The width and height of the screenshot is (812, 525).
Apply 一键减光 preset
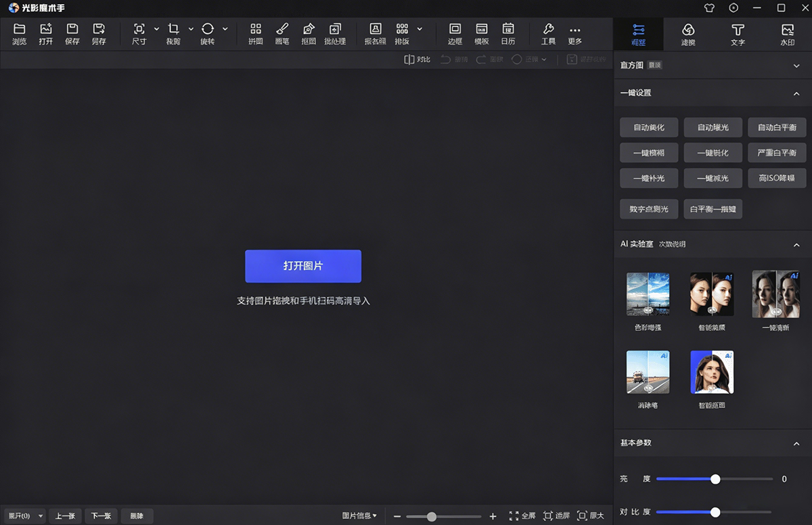pos(713,178)
